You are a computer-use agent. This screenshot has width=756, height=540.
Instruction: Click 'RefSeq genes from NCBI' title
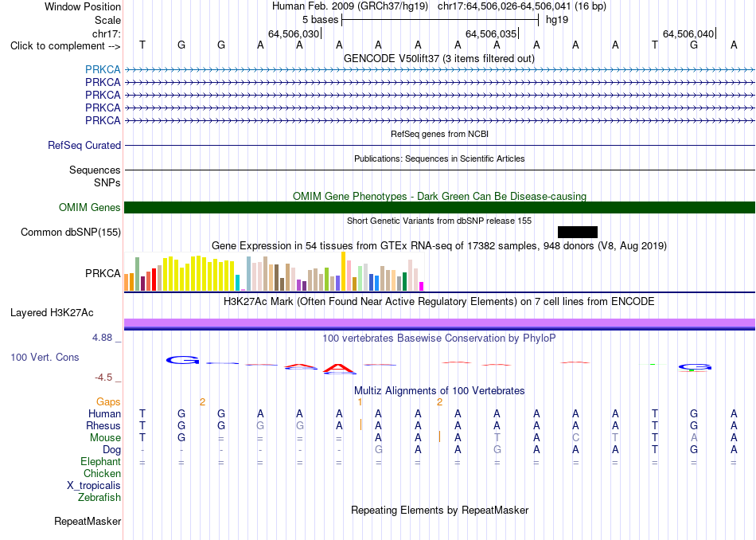coord(439,134)
